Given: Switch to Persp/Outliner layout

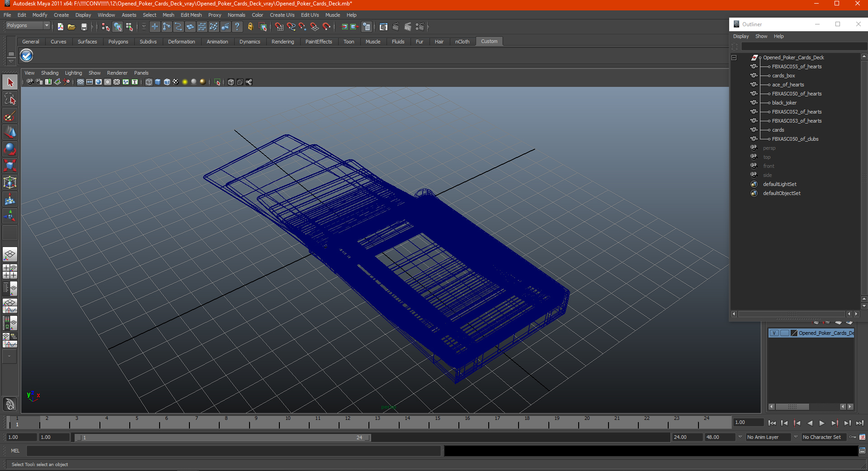Looking at the screenshot, I should pos(10,289).
